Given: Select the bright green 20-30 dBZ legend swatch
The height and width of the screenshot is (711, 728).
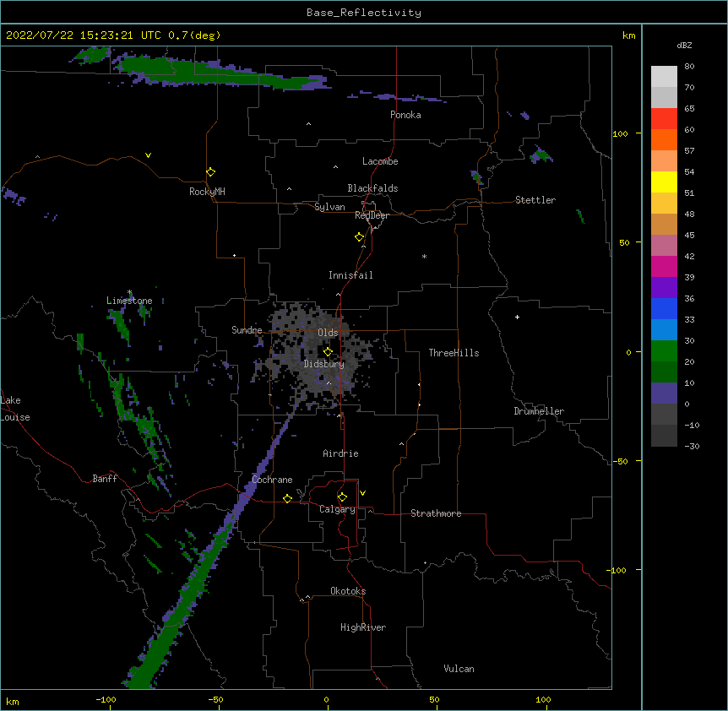Looking at the screenshot, I should coord(664,351).
